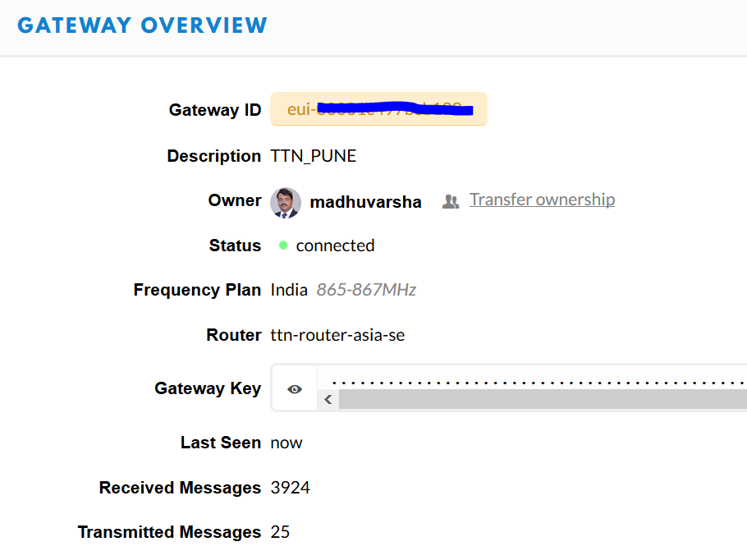Click the Transmitted Messages count 25
The height and width of the screenshot is (560, 747).
(280, 531)
